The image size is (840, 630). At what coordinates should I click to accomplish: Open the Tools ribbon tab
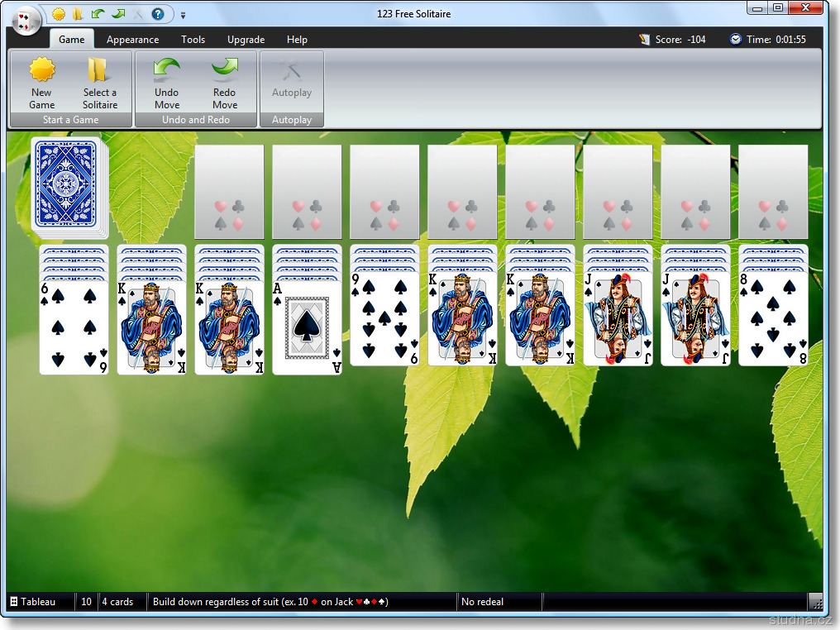point(193,40)
